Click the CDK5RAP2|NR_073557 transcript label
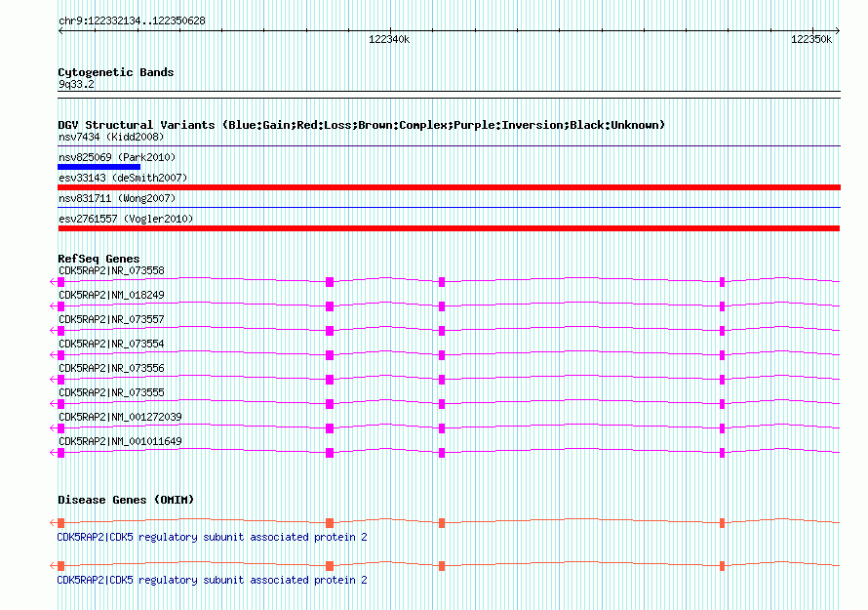The height and width of the screenshot is (610, 868). [x=111, y=320]
